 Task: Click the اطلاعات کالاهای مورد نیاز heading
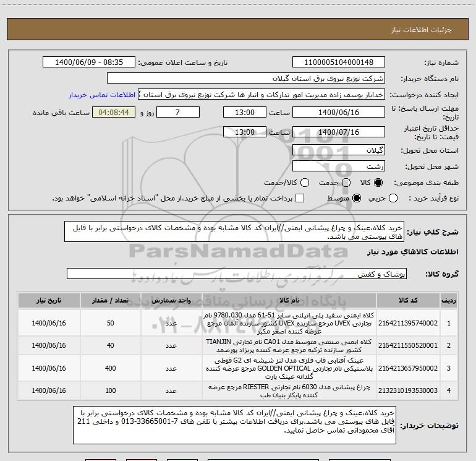(x=413, y=252)
